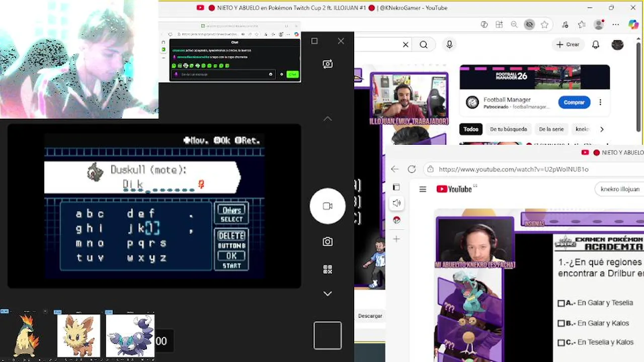Open Edge Copilot icon in toolbar
The image size is (644, 362).
[633, 24]
